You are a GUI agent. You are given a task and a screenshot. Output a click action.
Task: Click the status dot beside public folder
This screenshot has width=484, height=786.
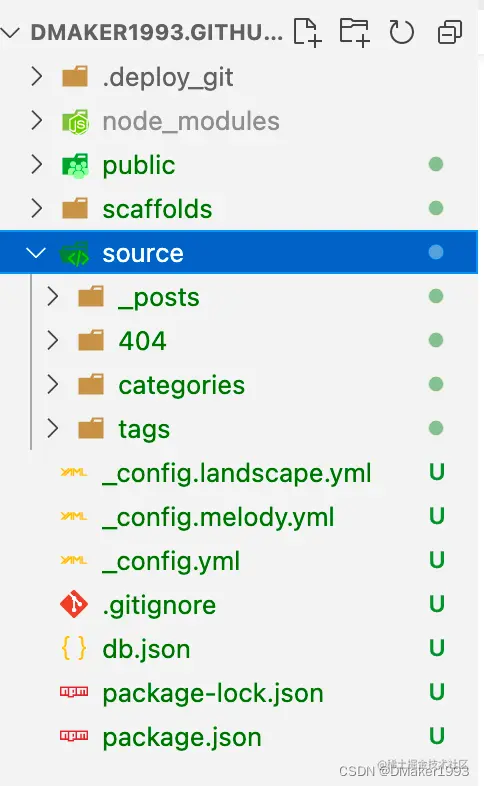(436, 164)
